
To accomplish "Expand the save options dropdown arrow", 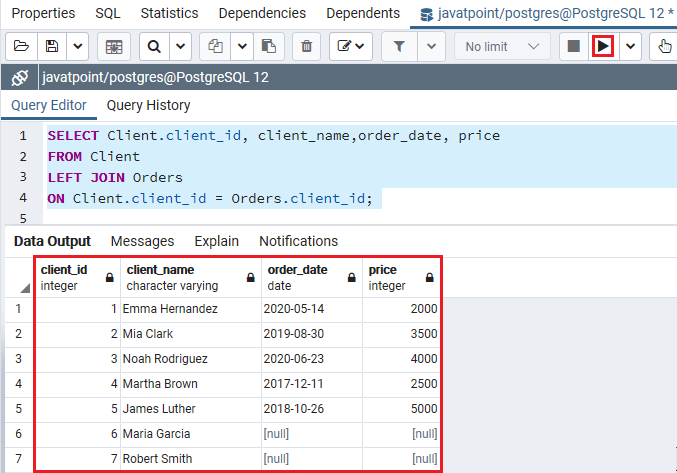I will (x=78, y=46).
